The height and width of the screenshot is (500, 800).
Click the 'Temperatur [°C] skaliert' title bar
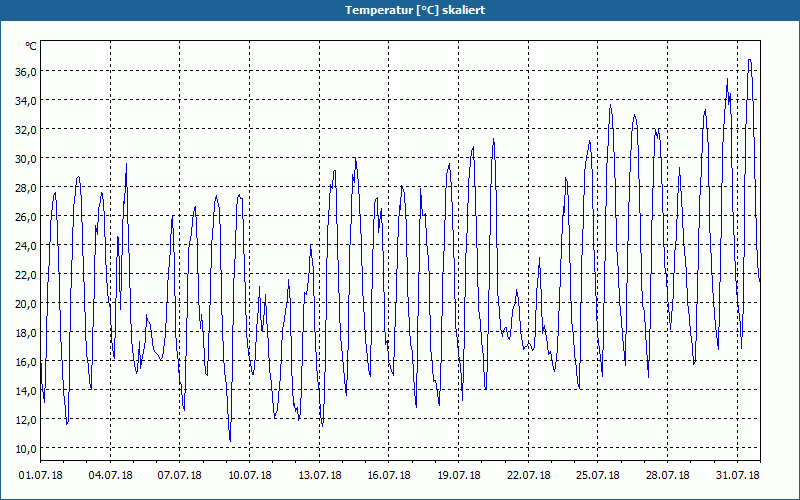[400, 10]
